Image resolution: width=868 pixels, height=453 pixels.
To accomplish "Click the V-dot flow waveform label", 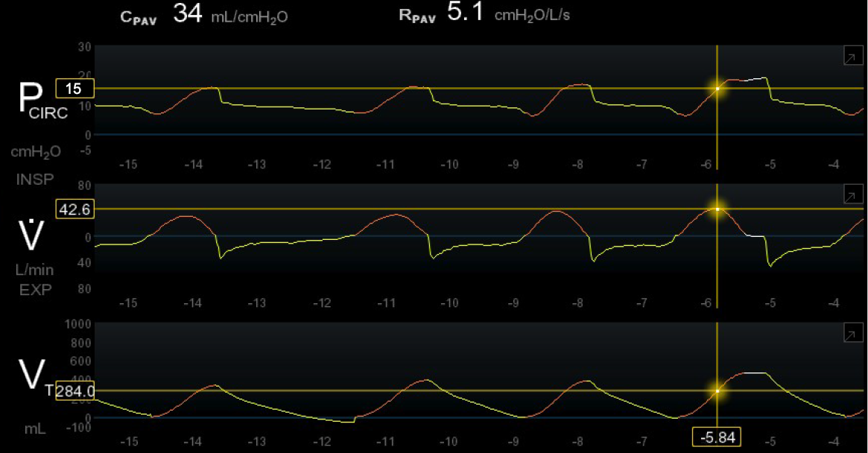I will pos(31,235).
